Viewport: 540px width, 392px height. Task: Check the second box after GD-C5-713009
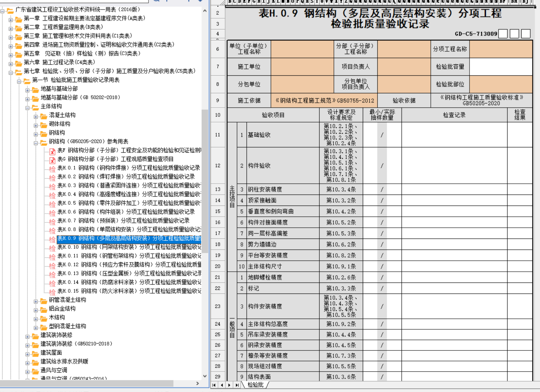514,34
